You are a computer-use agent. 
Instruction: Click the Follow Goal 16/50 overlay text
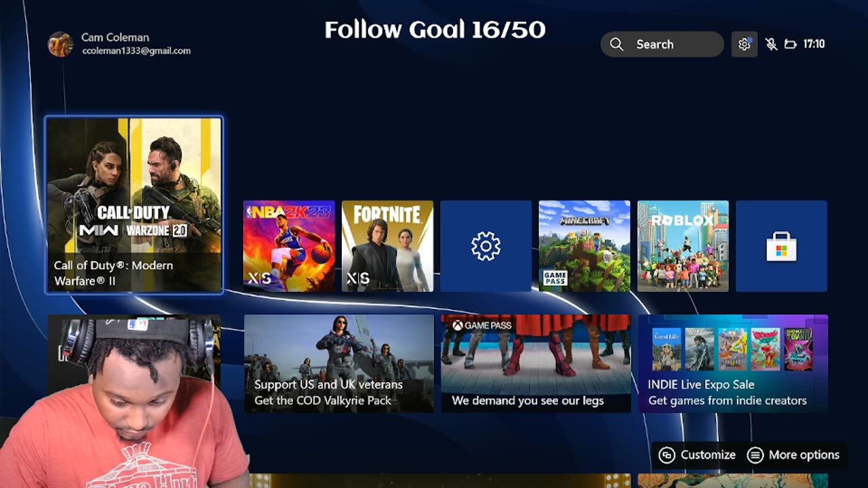pos(435,30)
